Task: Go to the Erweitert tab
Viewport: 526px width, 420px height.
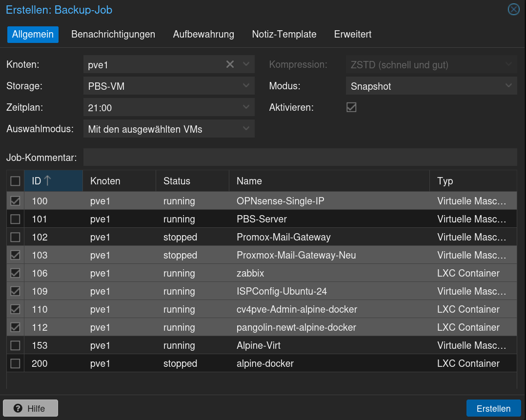Action: click(353, 34)
